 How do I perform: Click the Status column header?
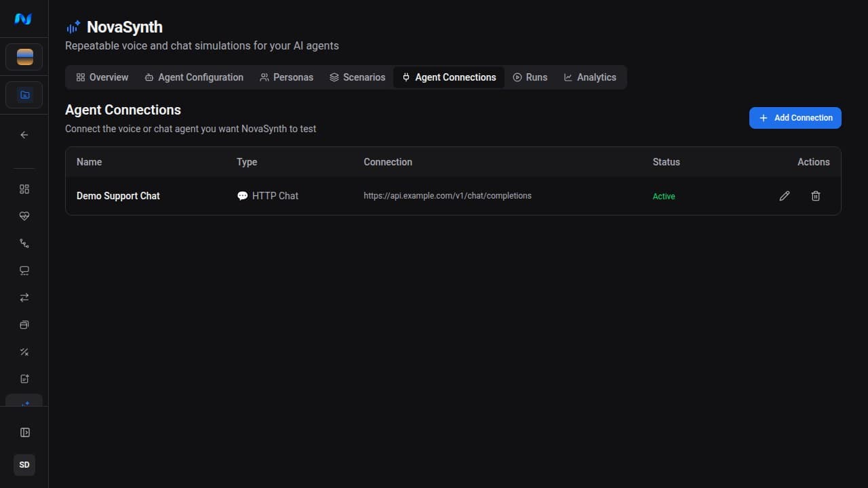(x=666, y=162)
